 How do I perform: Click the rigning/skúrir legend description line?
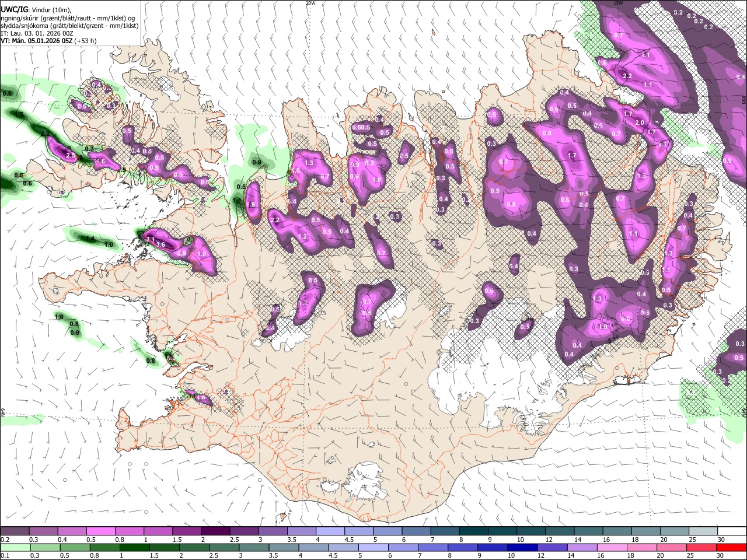point(69,18)
